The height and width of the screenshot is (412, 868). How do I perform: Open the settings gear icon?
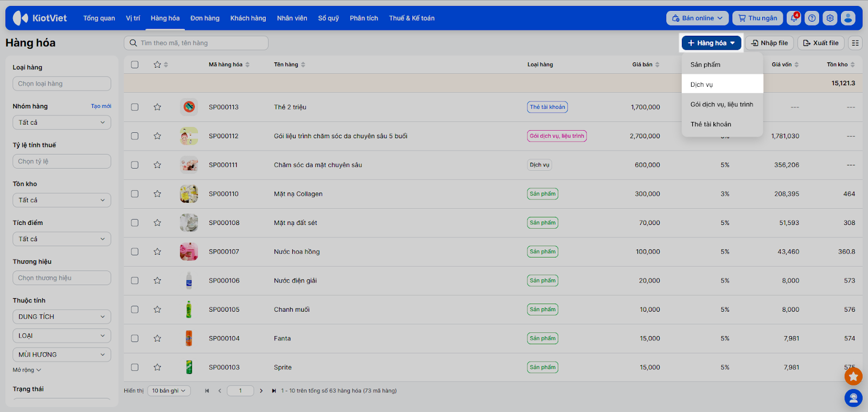pos(830,18)
